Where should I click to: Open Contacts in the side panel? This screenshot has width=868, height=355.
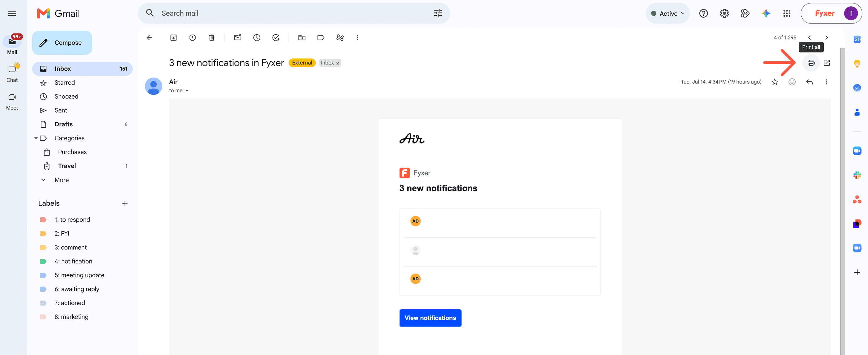coord(857,112)
